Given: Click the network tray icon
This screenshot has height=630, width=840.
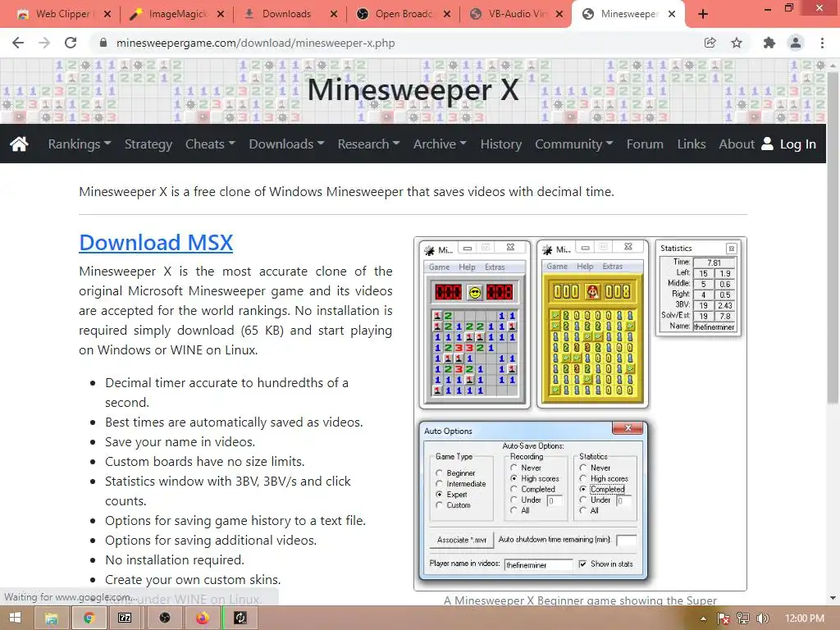Looking at the screenshot, I should tap(743, 619).
